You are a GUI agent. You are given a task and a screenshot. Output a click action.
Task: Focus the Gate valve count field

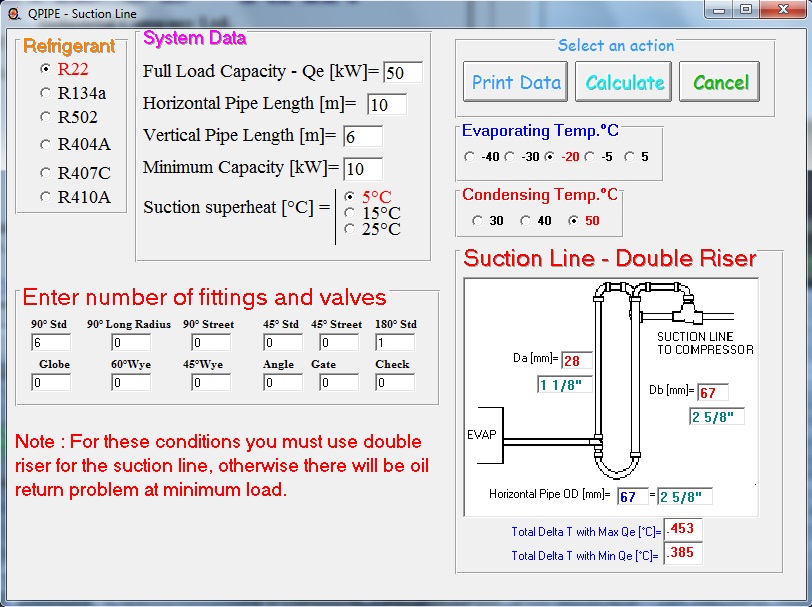coord(339,383)
